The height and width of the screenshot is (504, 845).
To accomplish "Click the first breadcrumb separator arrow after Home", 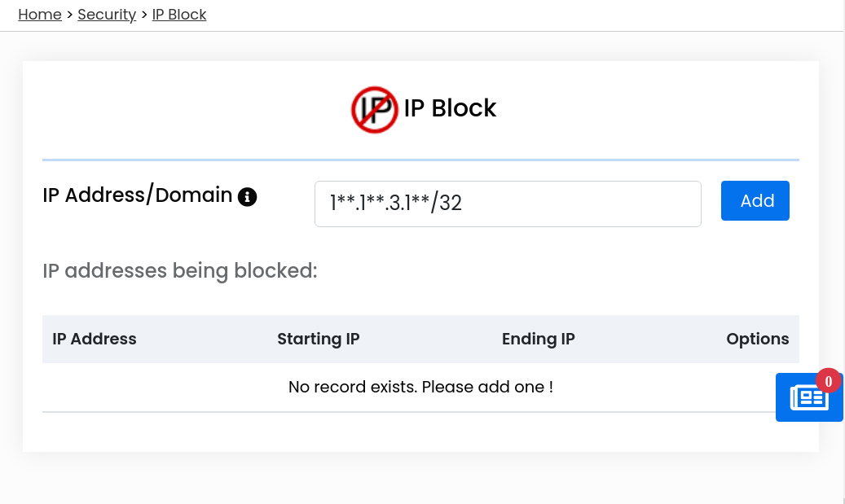I will [69, 15].
